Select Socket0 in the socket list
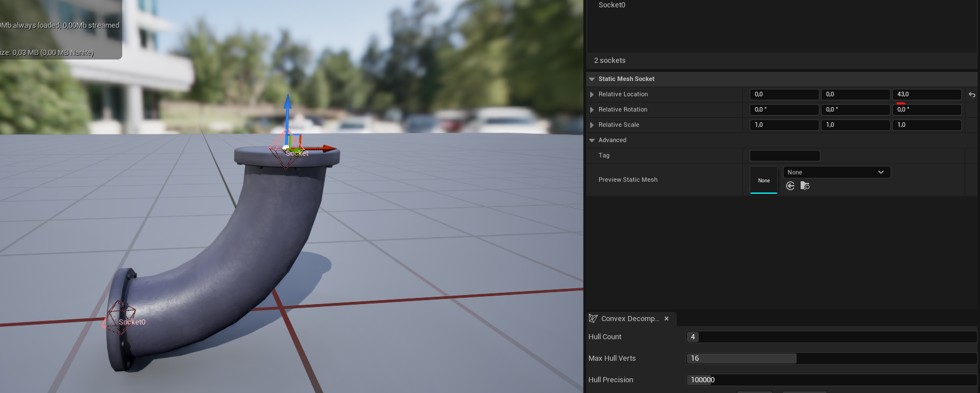 coord(612,5)
